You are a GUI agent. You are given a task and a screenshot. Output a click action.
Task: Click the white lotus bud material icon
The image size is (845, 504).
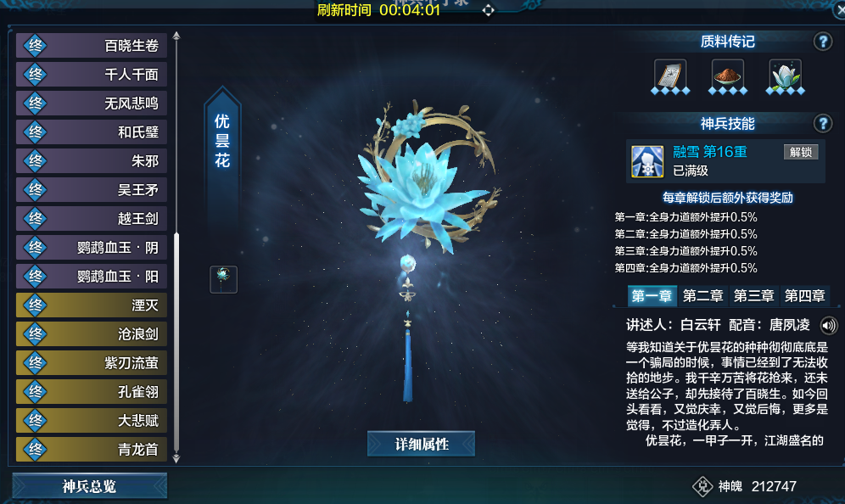pos(785,75)
